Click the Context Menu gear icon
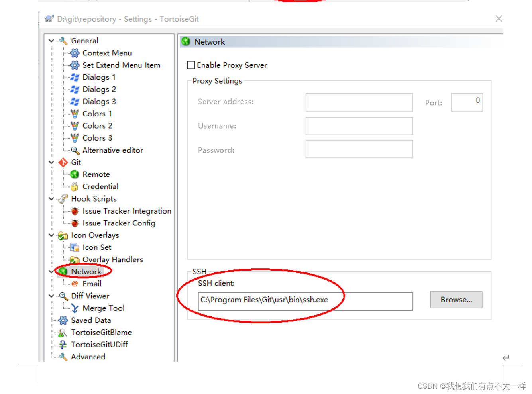The height and width of the screenshot is (394, 532). tap(75, 53)
